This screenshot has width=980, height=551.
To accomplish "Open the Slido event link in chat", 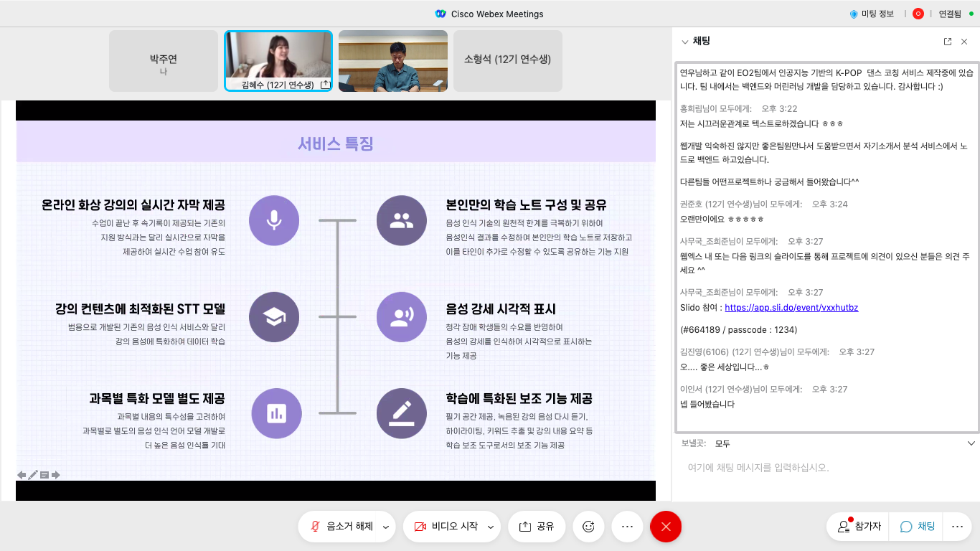I will pyautogui.click(x=791, y=308).
